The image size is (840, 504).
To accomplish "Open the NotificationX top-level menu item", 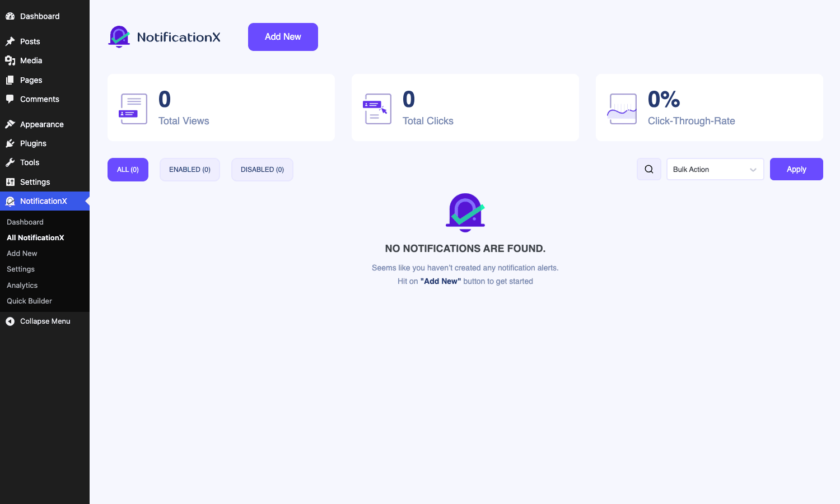I will click(x=45, y=201).
